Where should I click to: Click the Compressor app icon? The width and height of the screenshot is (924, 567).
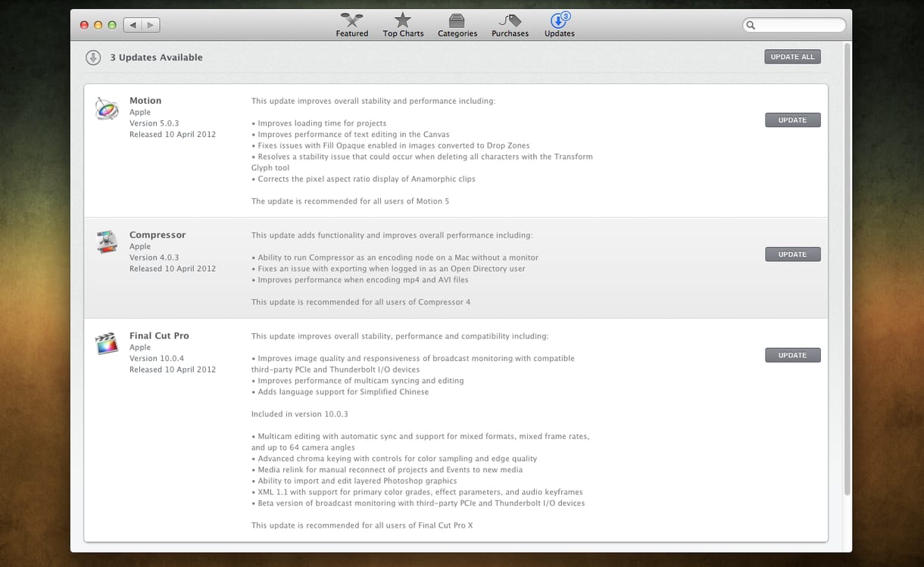(x=107, y=242)
